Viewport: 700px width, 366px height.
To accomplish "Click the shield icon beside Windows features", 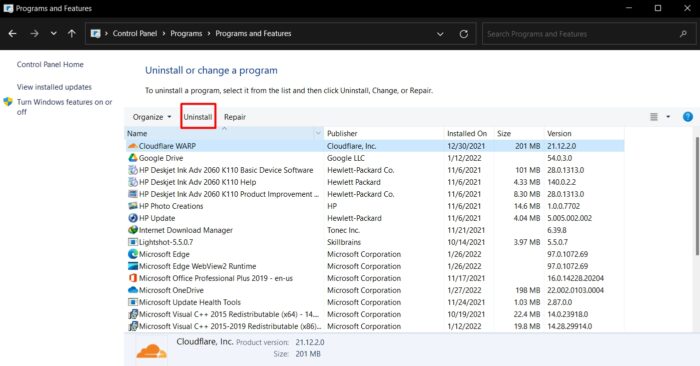I will tap(8, 102).
